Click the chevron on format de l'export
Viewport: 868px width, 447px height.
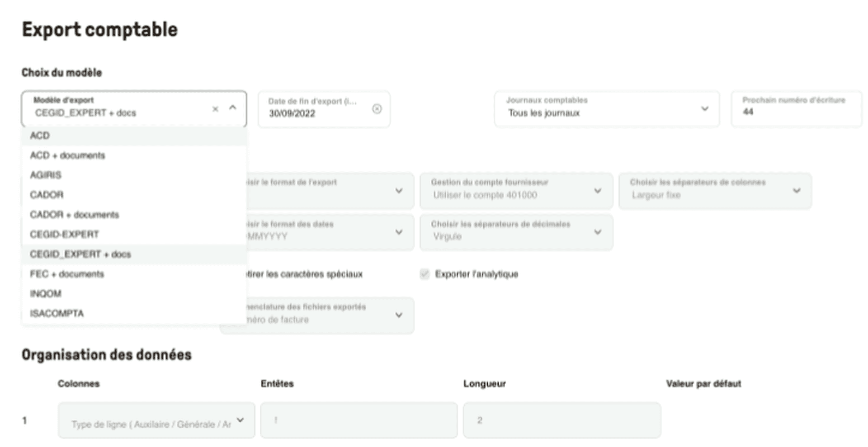point(399,191)
